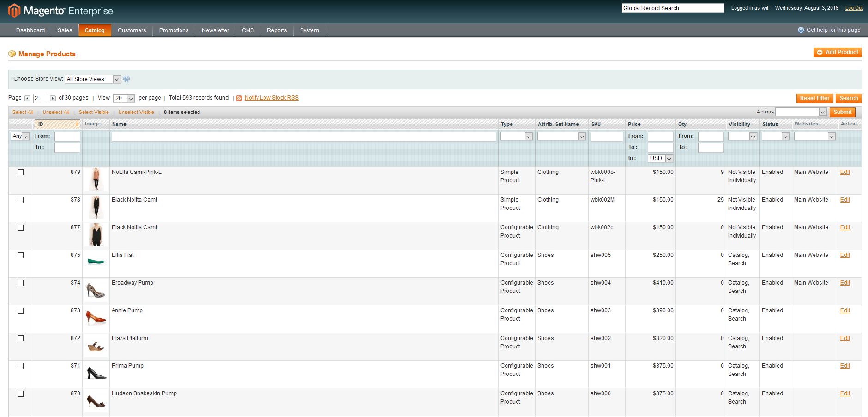The image size is (868, 417).
Task: Go to previous page arrow icon
Action: click(x=28, y=98)
